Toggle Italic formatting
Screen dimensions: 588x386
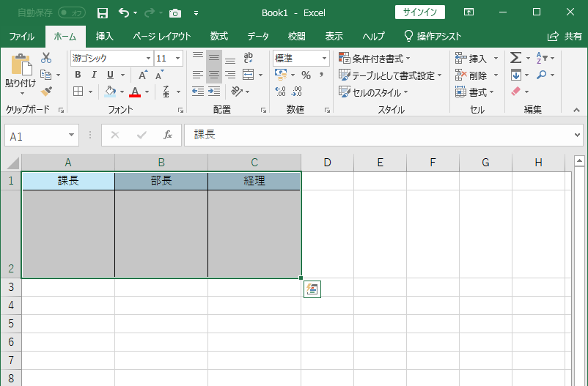(x=94, y=75)
